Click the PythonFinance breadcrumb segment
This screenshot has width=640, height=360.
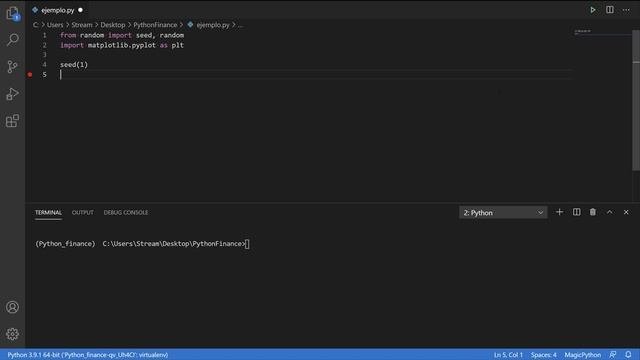[x=155, y=25]
